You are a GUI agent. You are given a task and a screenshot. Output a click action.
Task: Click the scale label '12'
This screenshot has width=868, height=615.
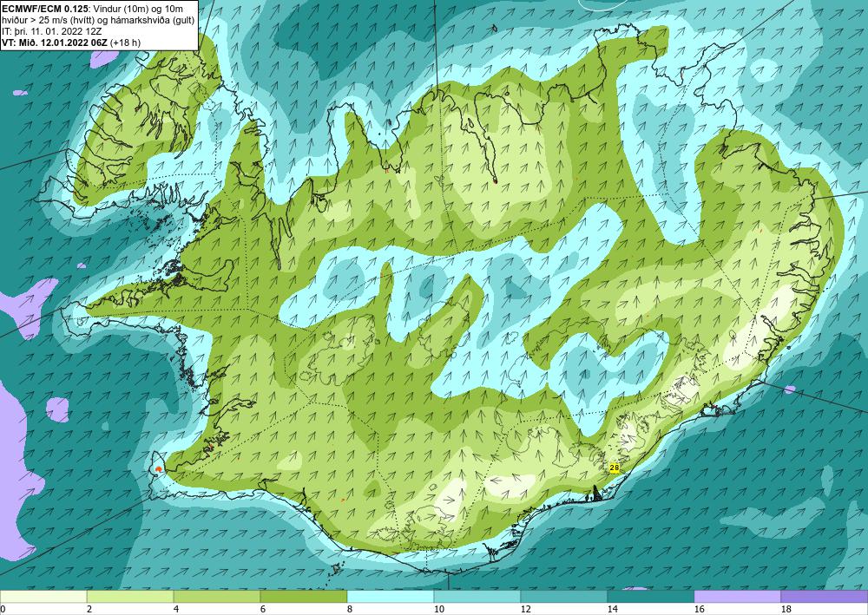point(525,610)
